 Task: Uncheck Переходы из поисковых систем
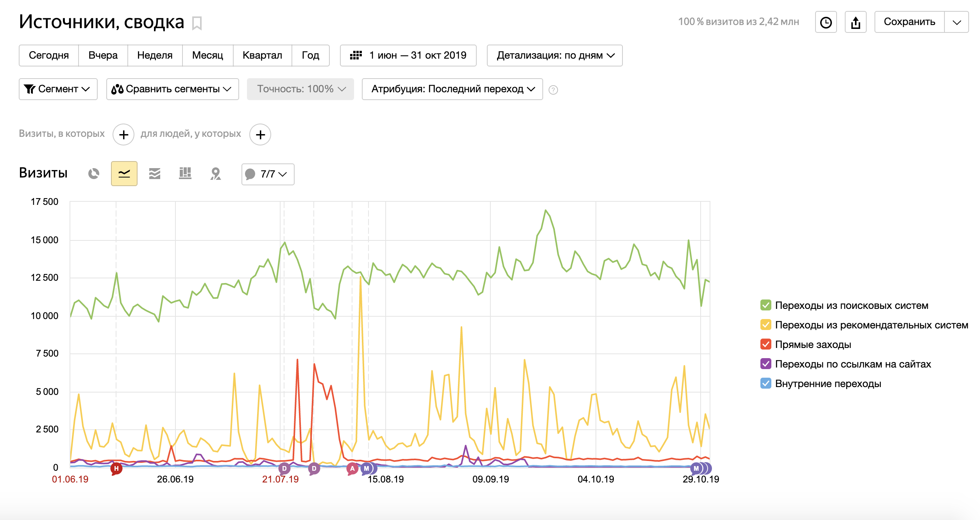coord(765,305)
